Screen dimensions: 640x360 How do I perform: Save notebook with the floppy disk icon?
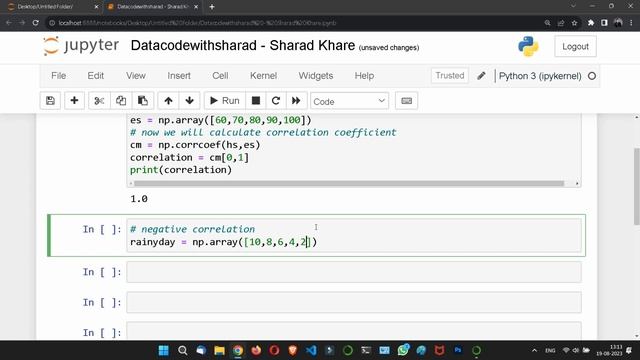pos(50,101)
